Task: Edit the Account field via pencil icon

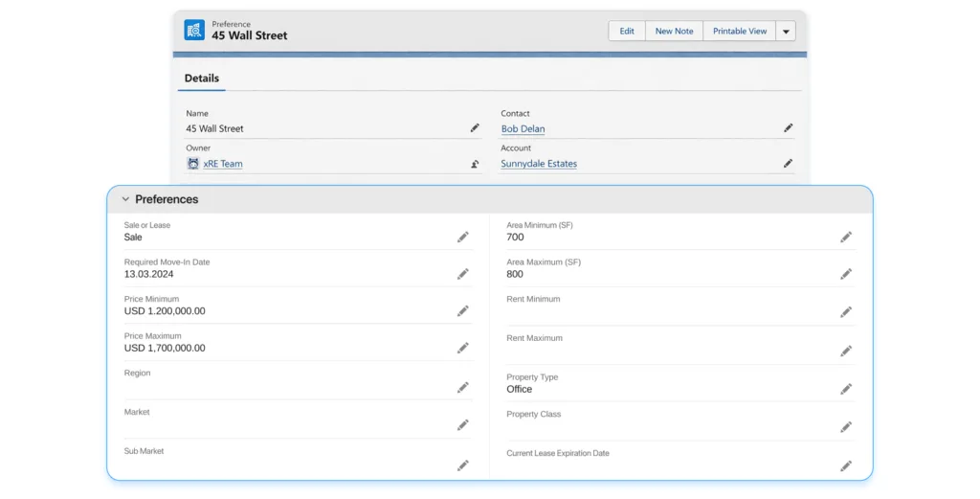Action: tap(789, 164)
